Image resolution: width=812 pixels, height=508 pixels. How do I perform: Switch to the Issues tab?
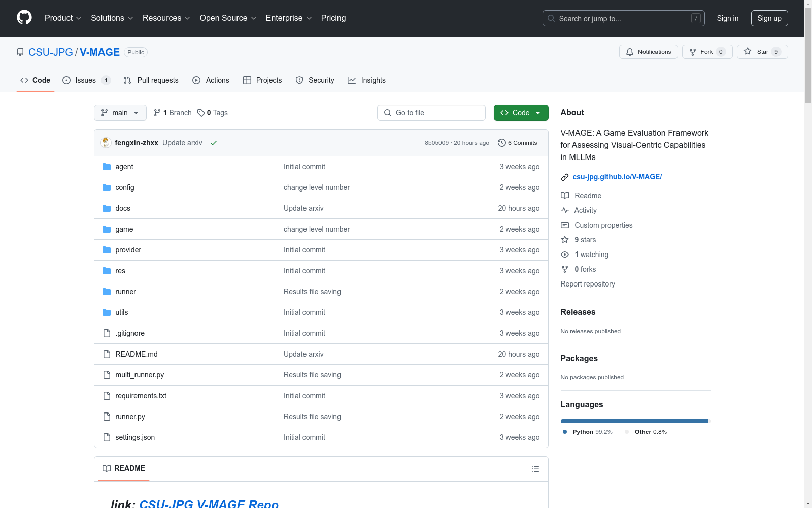click(x=86, y=80)
